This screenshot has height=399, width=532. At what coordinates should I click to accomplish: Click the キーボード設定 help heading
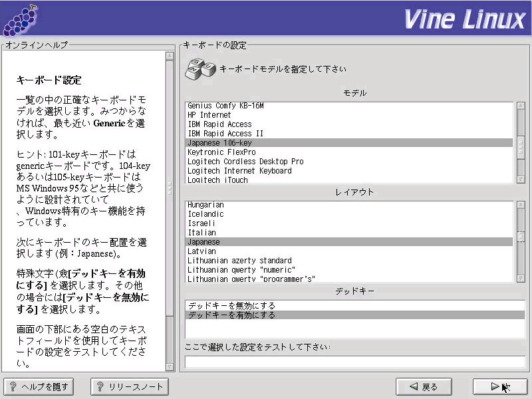point(49,80)
